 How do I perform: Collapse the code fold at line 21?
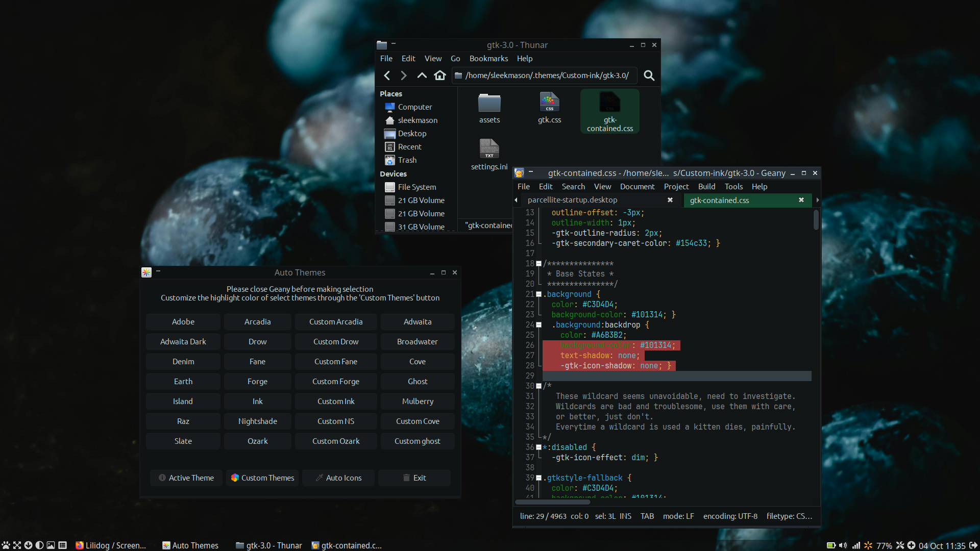click(x=538, y=294)
